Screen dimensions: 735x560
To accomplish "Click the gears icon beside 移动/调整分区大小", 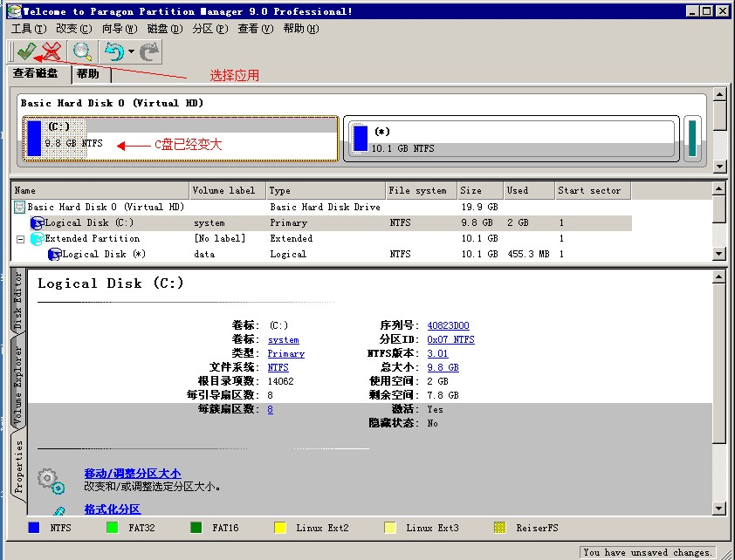I will click(x=51, y=480).
